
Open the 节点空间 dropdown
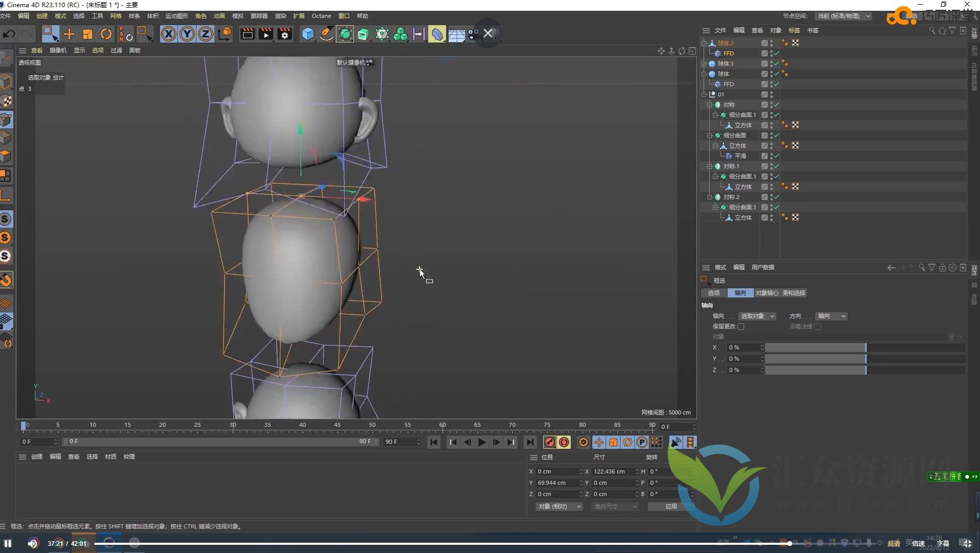click(x=843, y=15)
